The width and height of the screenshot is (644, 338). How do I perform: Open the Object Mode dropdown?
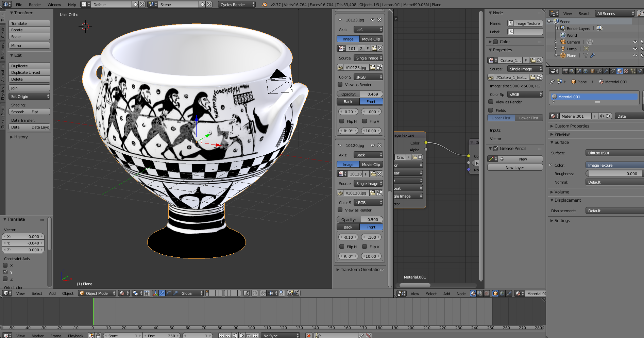pos(97,293)
